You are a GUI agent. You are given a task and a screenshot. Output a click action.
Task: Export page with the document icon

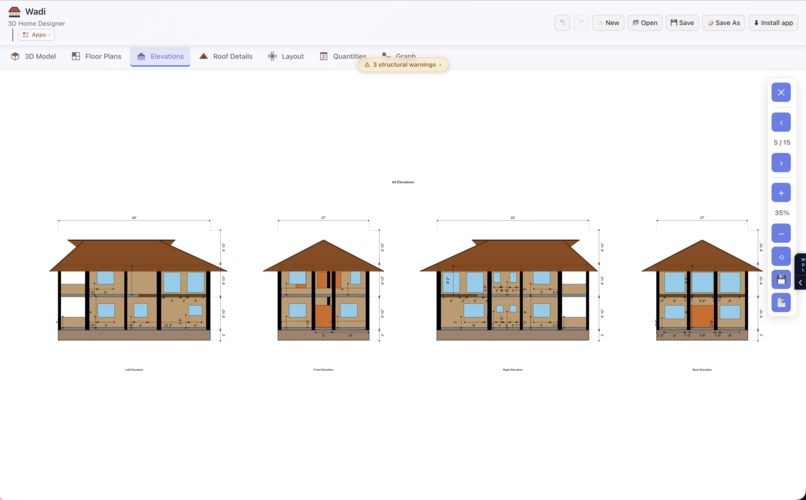[x=781, y=303]
